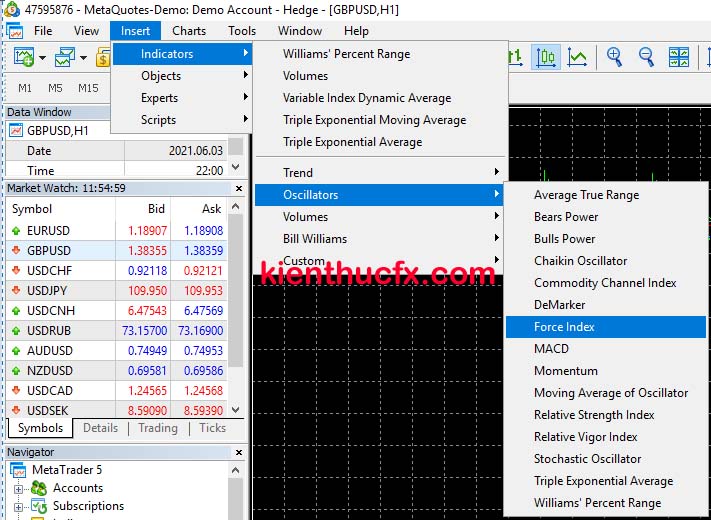Expand the Accounts tree node
This screenshot has width=711, height=520.
click(x=19, y=488)
